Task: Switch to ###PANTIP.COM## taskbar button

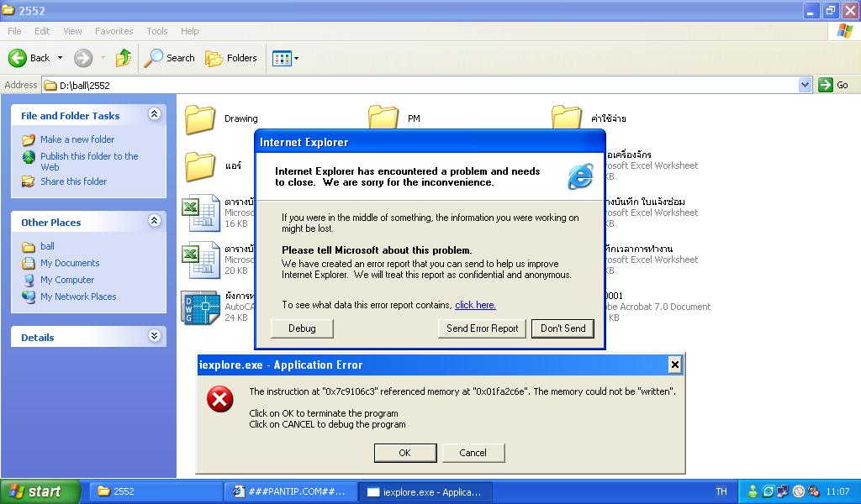Action: [x=289, y=491]
